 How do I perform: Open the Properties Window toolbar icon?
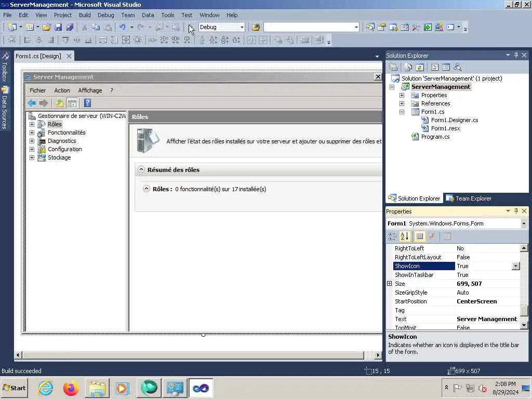pos(382,27)
